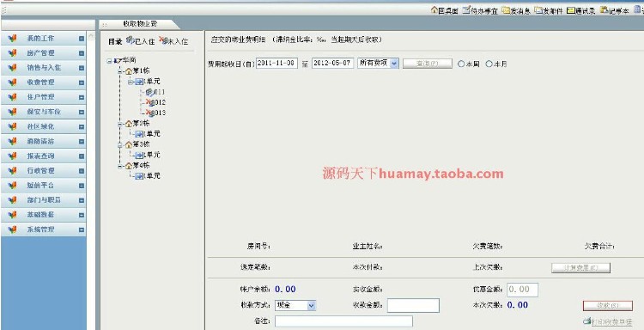The height and width of the screenshot is (330, 644).
Task: Collapse 1单元 under 第1栋
Action: [x=131, y=82]
